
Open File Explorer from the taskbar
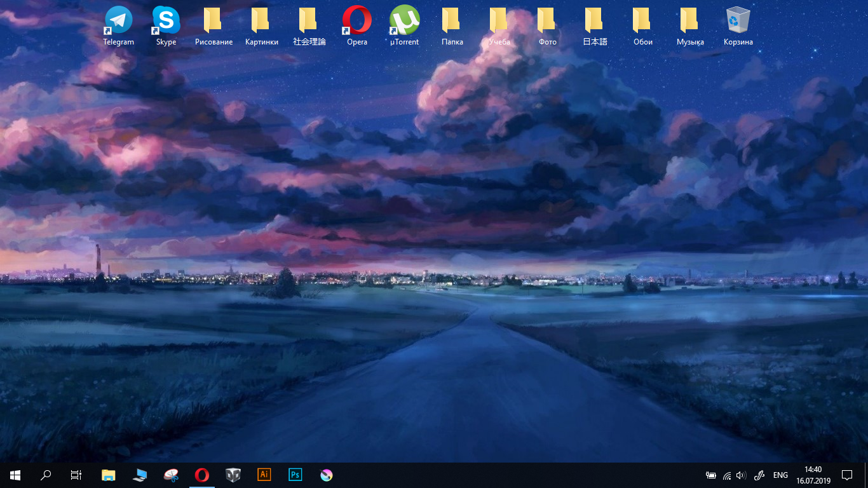(109, 475)
